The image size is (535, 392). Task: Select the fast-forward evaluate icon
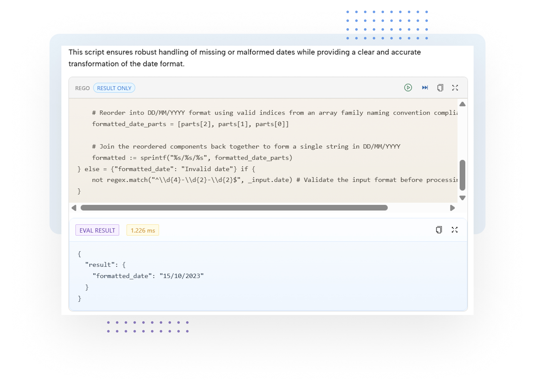(x=425, y=87)
